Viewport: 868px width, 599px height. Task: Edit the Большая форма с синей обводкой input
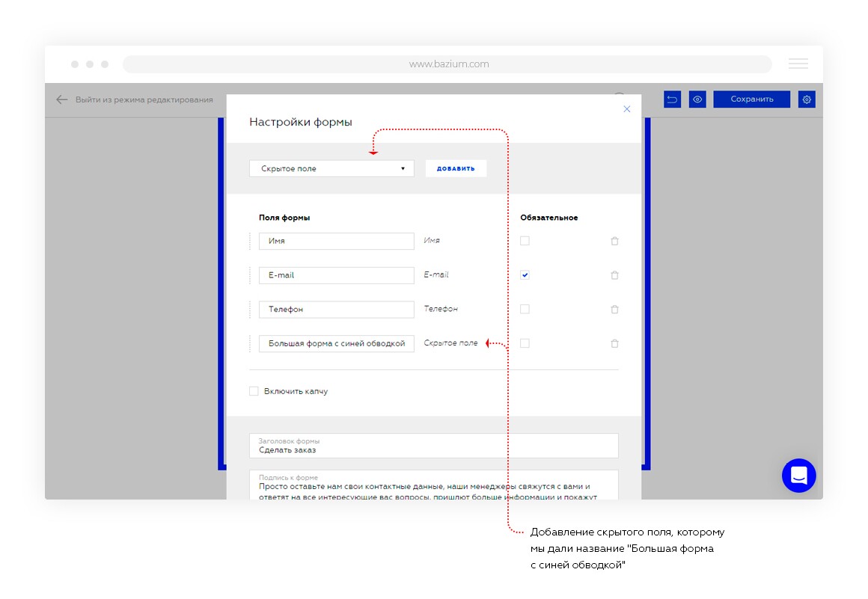point(336,344)
